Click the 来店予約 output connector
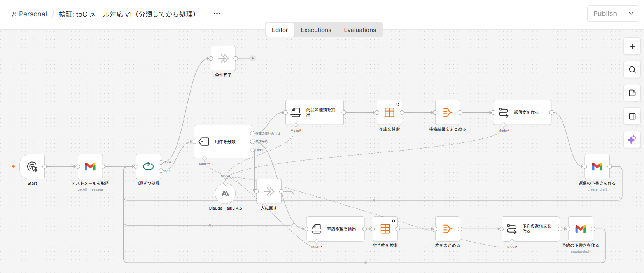This screenshot has height=273, width=644. [x=252, y=142]
